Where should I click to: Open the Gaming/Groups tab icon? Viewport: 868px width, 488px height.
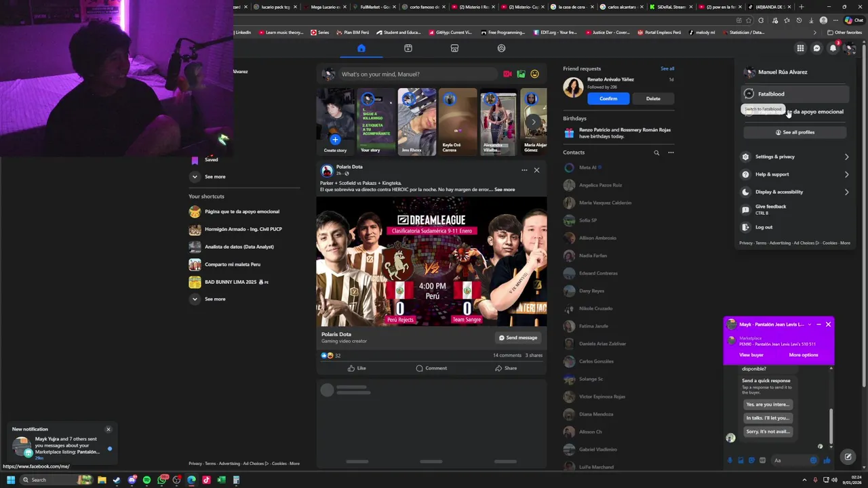point(501,48)
